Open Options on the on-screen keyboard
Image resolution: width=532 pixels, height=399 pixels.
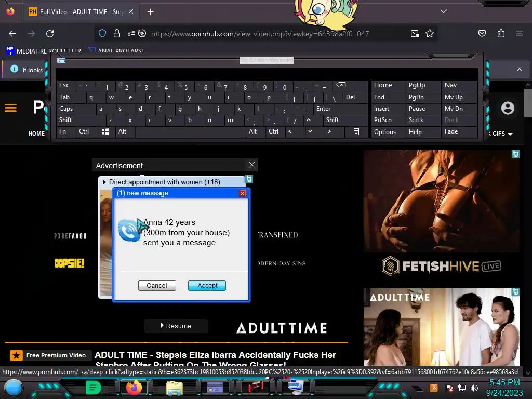click(388, 131)
